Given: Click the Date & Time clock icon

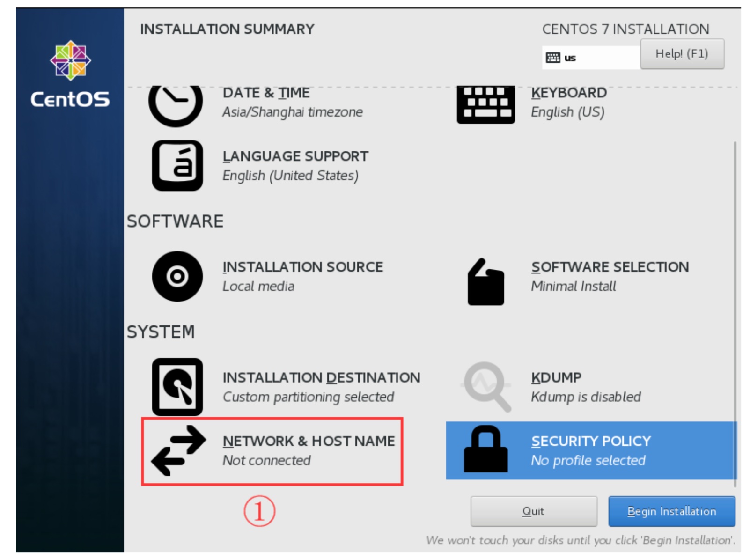Looking at the screenshot, I should click(176, 104).
